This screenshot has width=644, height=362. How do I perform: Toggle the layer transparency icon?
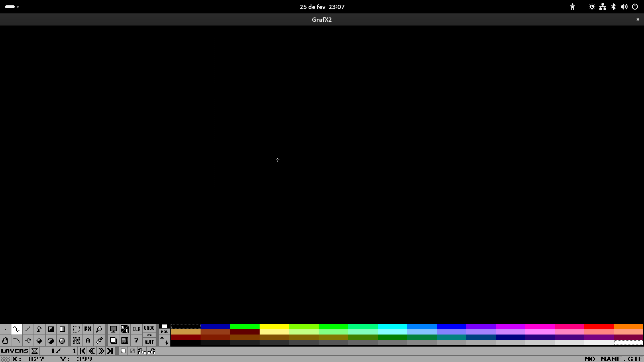pyautogui.click(x=132, y=351)
